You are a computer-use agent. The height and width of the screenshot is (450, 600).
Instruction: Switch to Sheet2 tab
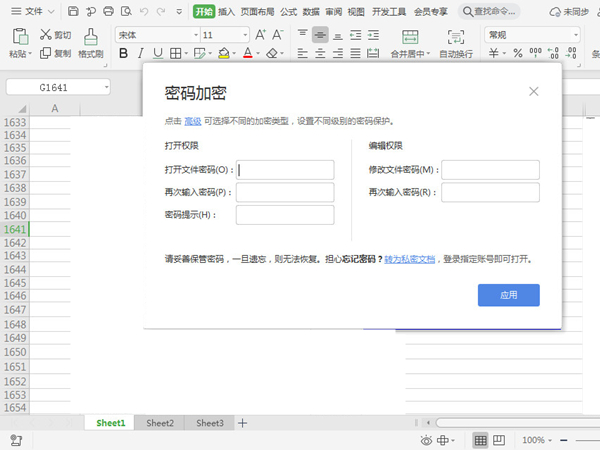tap(160, 423)
